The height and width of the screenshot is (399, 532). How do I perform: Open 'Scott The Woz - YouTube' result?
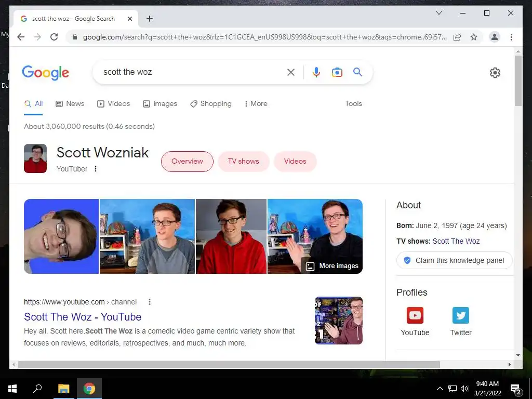[x=83, y=316]
